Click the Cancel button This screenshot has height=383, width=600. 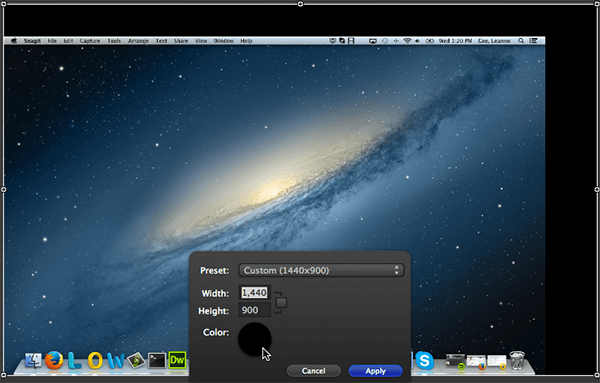[313, 371]
